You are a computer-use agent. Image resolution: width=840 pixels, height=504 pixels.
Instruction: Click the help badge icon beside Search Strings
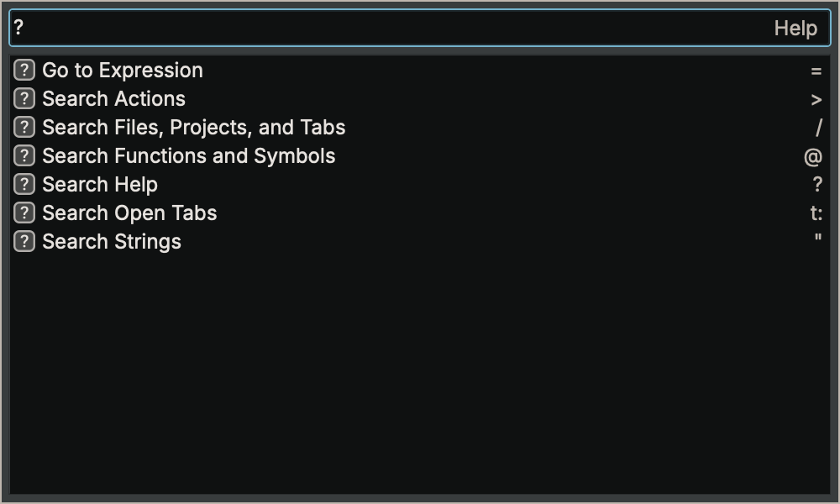click(x=23, y=242)
